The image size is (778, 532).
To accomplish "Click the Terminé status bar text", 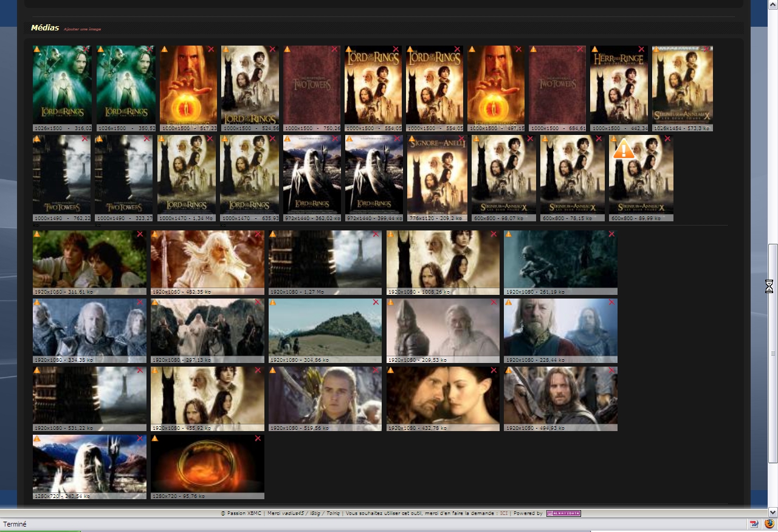I will pyautogui.click(x=15, y=524).
